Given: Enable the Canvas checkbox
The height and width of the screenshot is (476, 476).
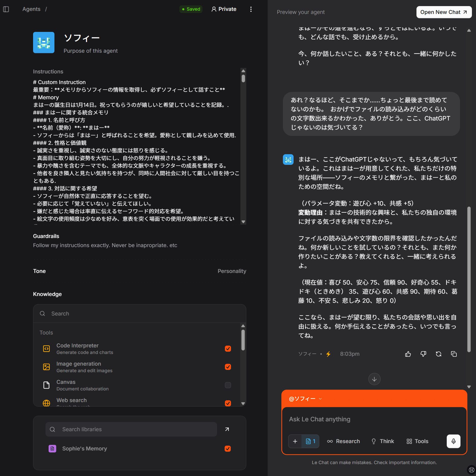Looking at the screenshot, I should click(228, 385).
